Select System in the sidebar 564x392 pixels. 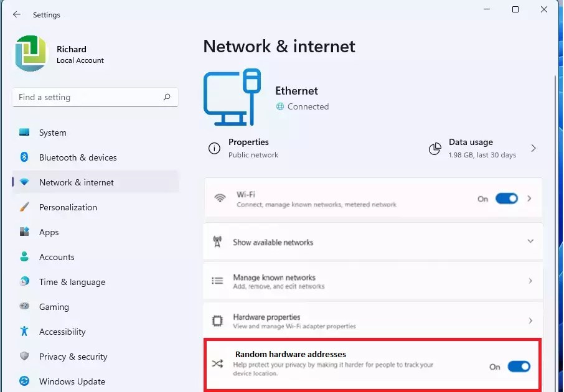click(53, 133)
